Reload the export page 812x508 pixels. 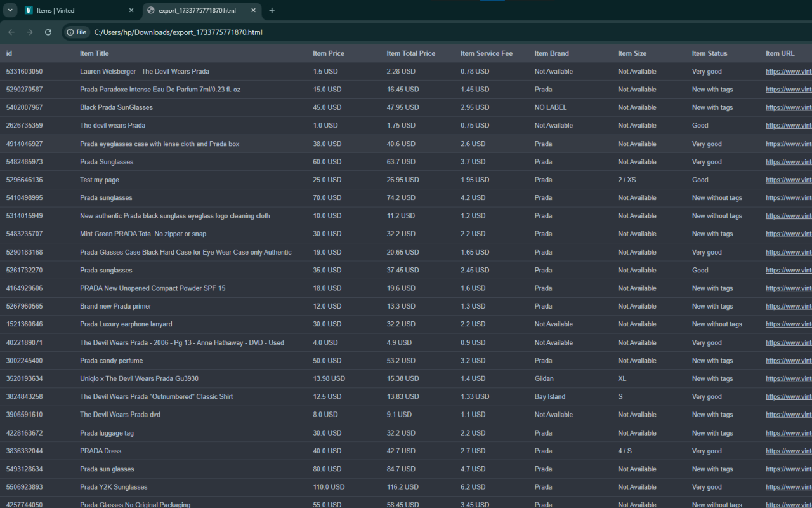click(x=48, y=32)
